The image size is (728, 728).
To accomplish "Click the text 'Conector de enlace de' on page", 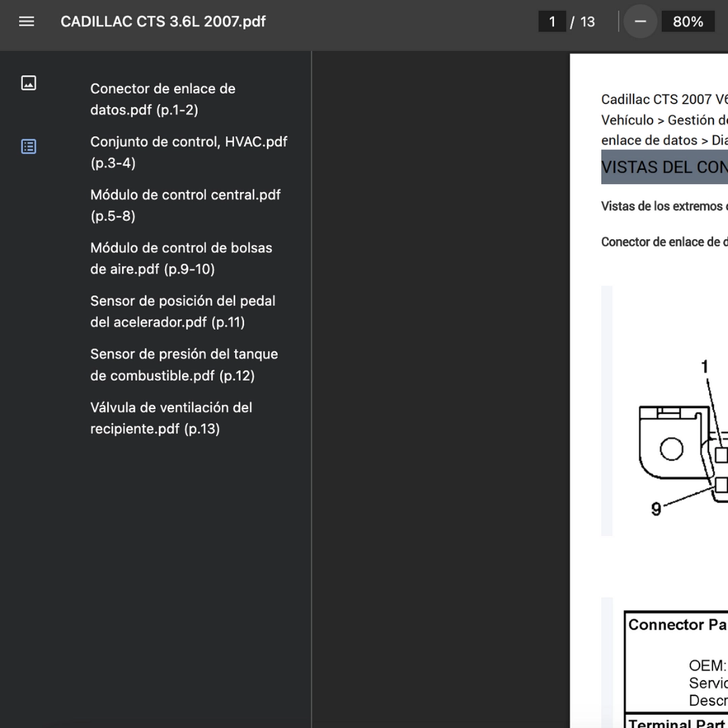I will (x=661, y=242).
